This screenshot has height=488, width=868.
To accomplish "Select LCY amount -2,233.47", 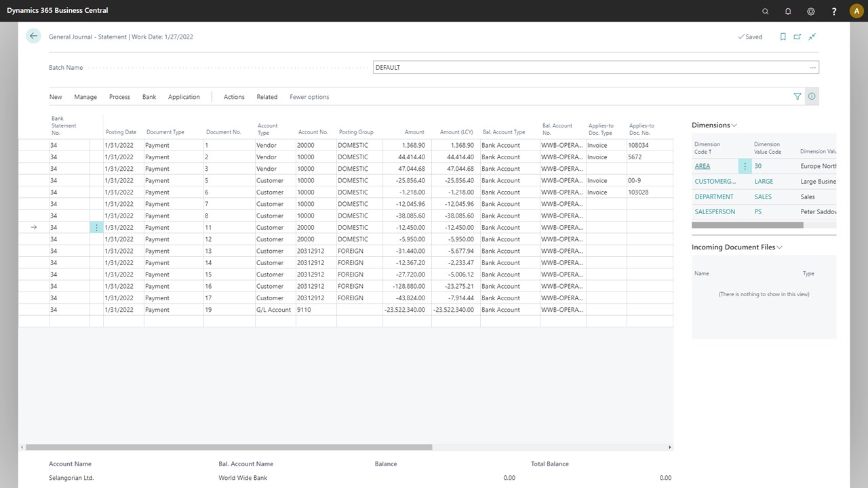I will pyautogui.click(x=456, y=263).
